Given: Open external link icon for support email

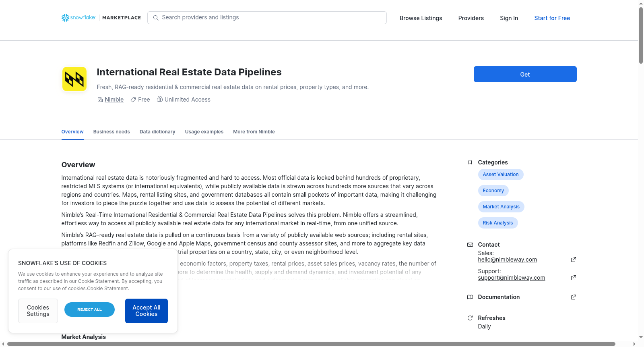Looking at the screenshot, I should pos(574,278).
